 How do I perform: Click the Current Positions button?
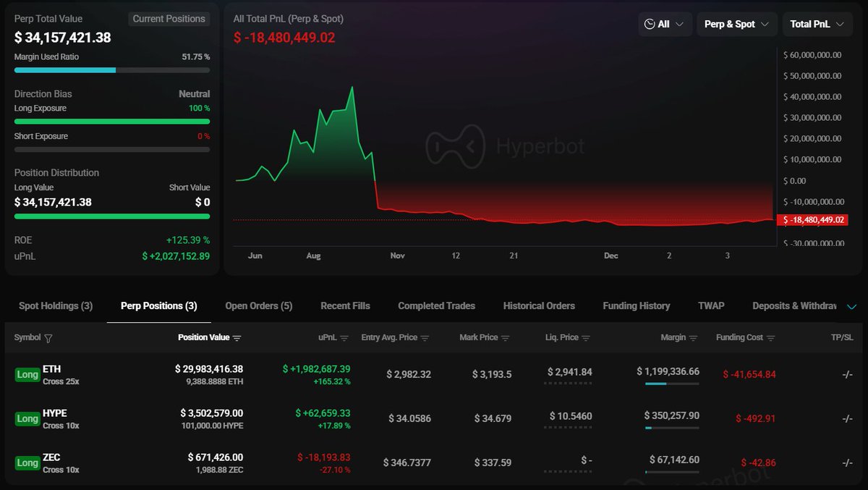tap(169, 19)
